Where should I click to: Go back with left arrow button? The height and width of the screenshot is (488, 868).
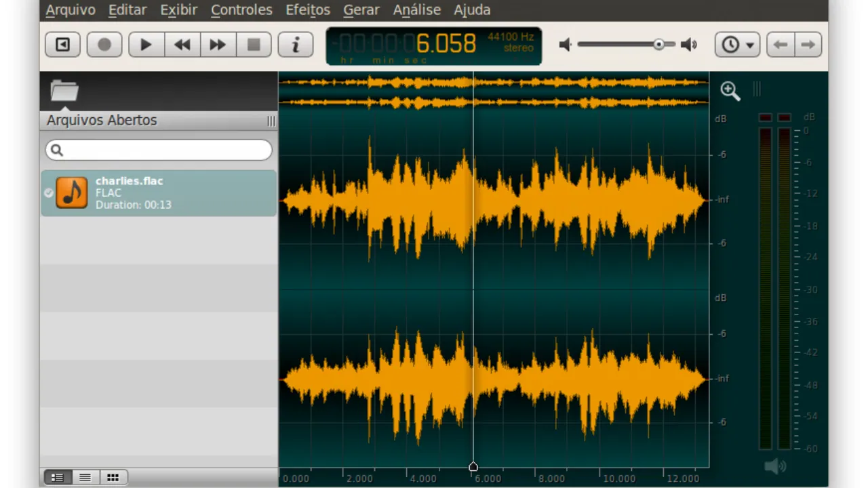tap(781, 45)
